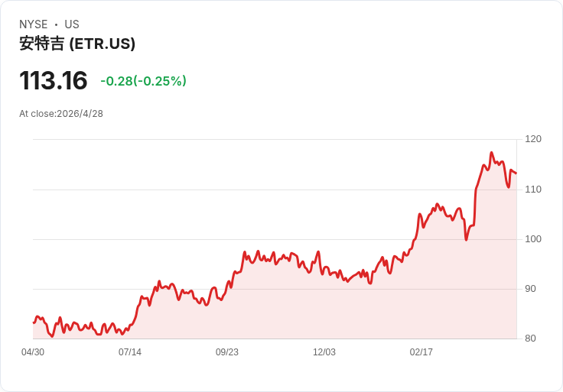Select the 09/23 date on the x-axis

(x=227, y=352)
